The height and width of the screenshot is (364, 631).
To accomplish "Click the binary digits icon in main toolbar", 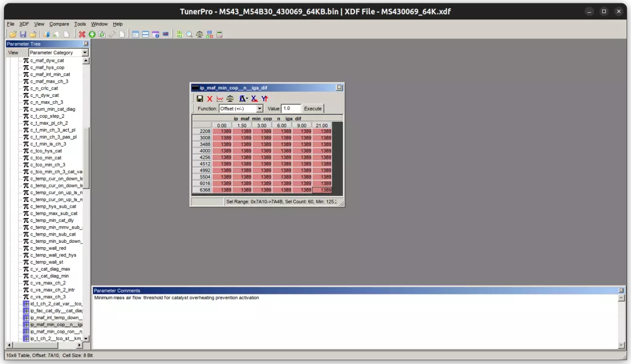I will coord(179,34).
